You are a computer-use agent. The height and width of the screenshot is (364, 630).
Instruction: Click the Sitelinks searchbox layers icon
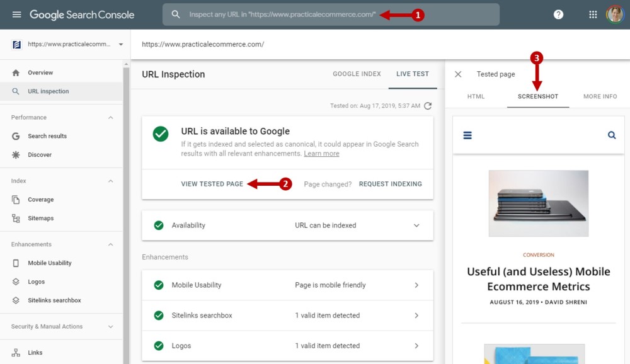pos(16,300)
